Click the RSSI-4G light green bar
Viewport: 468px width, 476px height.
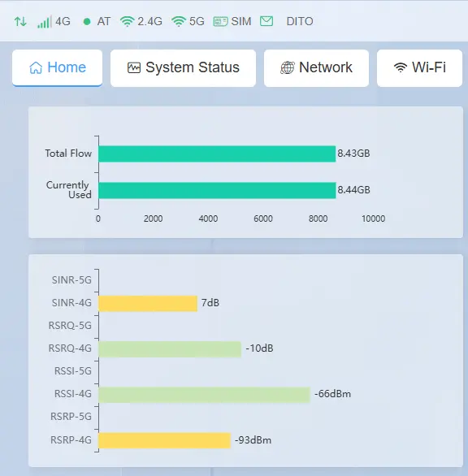tap(205, 395)
